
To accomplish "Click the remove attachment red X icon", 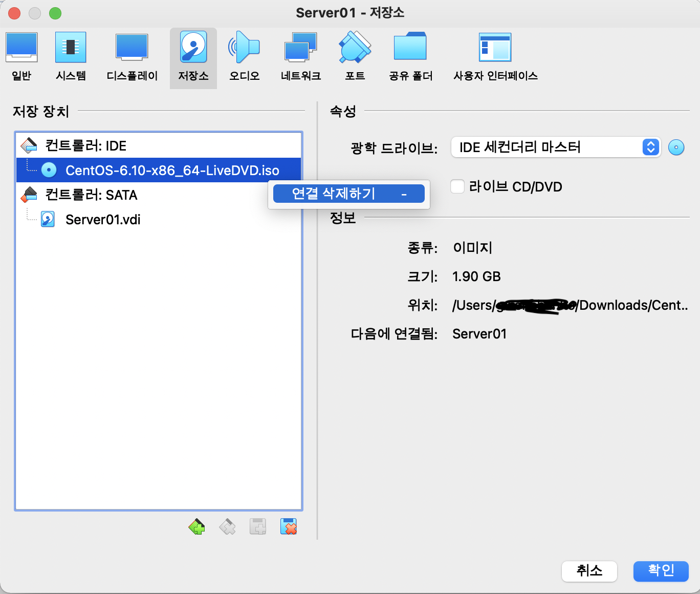I will point(289,526).
